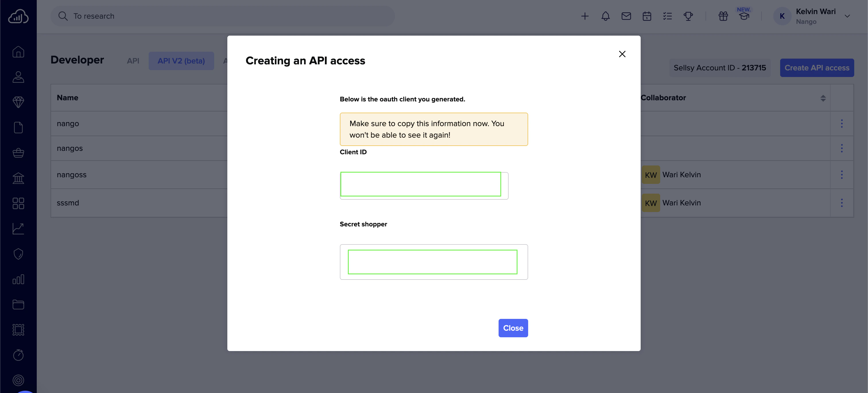This screenshot has width=868, height=393.
Task: Open the calendar icon in top bar
Action: coord(647,16)
